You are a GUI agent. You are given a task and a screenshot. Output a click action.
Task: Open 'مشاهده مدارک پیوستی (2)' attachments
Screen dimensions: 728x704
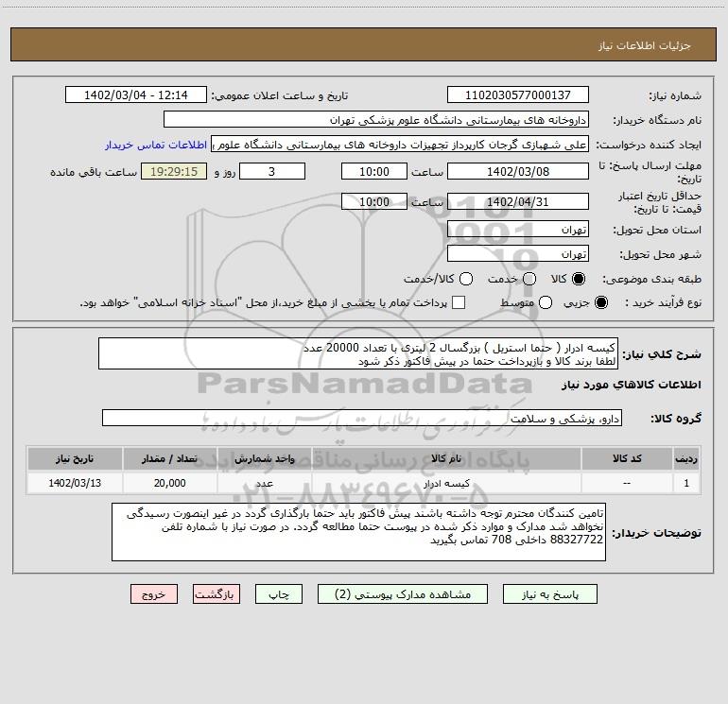(403, 594)
